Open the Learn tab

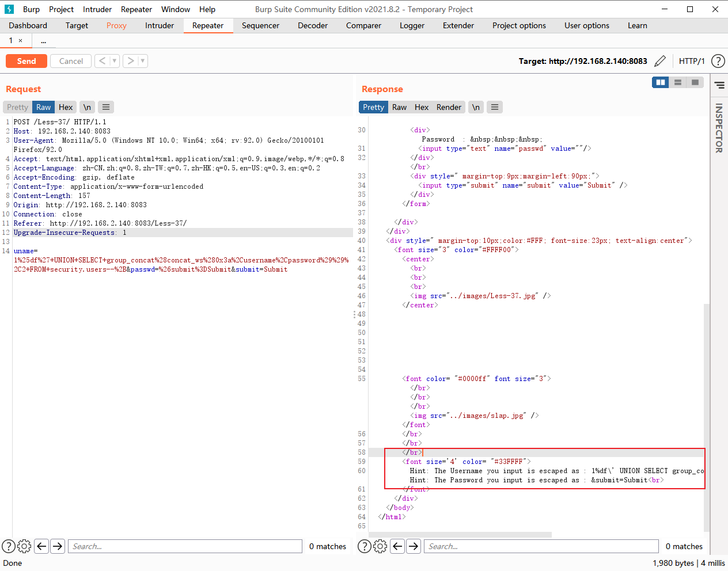pos(638,25)
